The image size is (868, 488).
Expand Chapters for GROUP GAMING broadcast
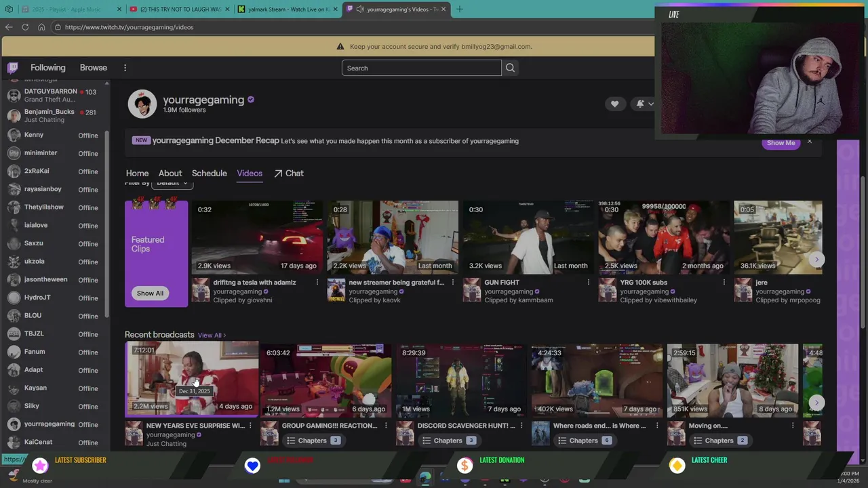[313, 441]
